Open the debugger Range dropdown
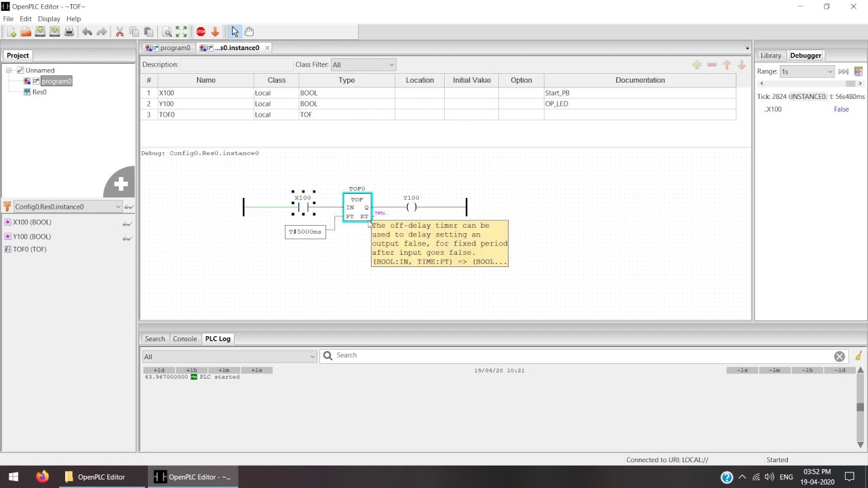This screenshot has width=868, height=488. point(807,71)
